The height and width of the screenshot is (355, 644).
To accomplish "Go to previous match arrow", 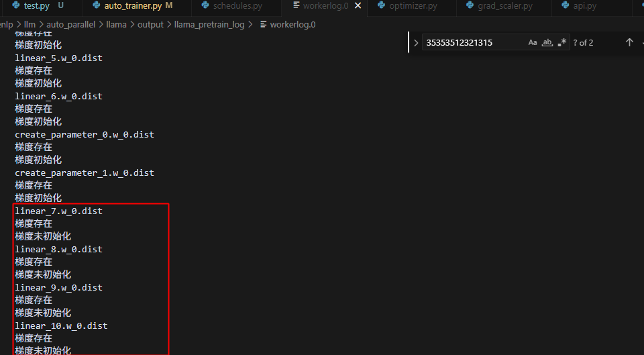I will click(629, 42).
